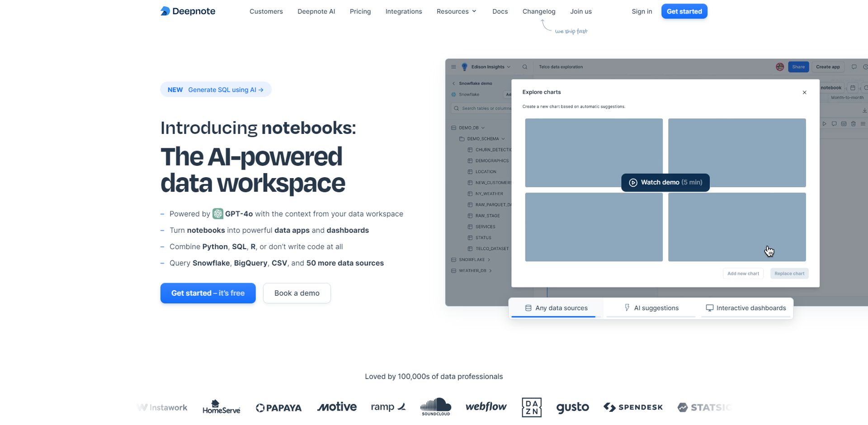Click the Share button in the demo
Screen dimensions: 868x425
(x=798, y=67)
